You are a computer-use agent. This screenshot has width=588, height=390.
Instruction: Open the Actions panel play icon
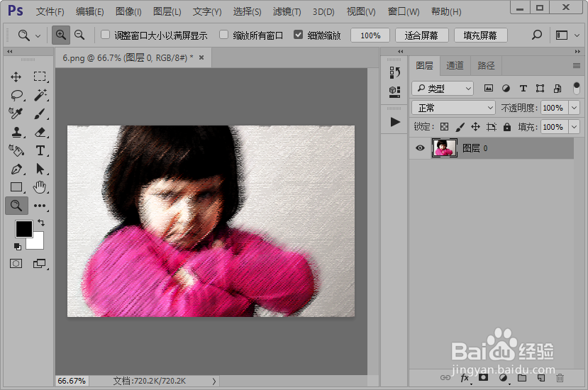click(x=395, y=122)
